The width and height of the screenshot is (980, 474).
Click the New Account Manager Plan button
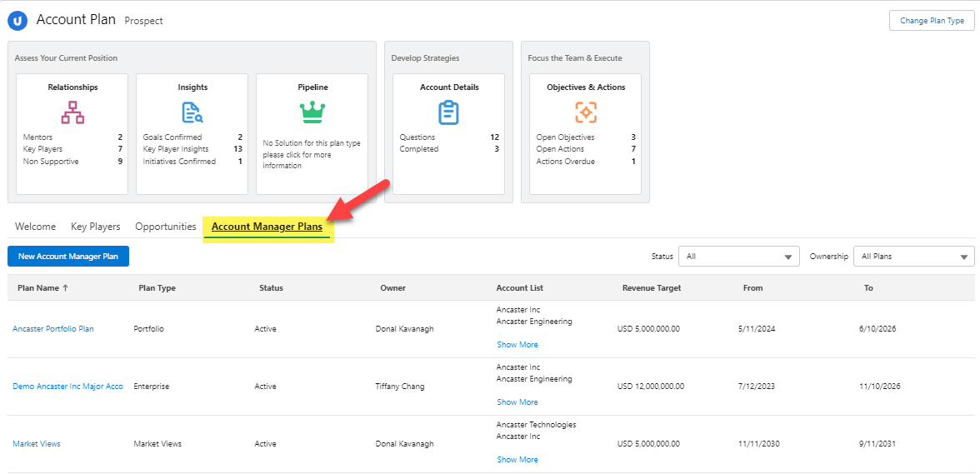[x=68, y=257]
